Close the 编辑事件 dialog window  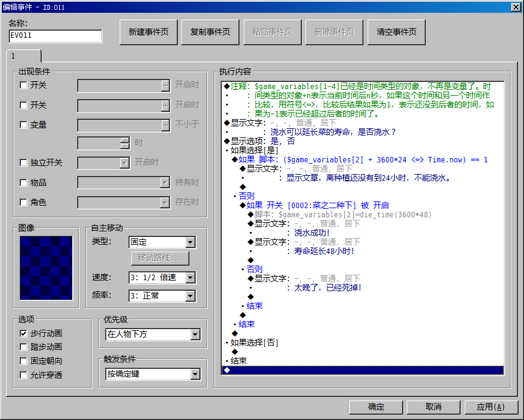coord(515,7)
